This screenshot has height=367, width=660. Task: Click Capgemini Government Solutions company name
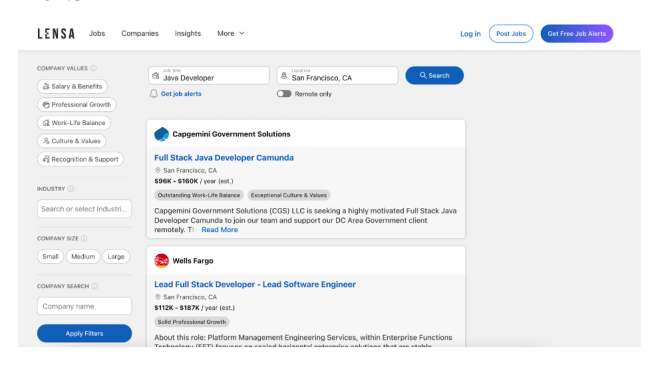coord(232,134)
